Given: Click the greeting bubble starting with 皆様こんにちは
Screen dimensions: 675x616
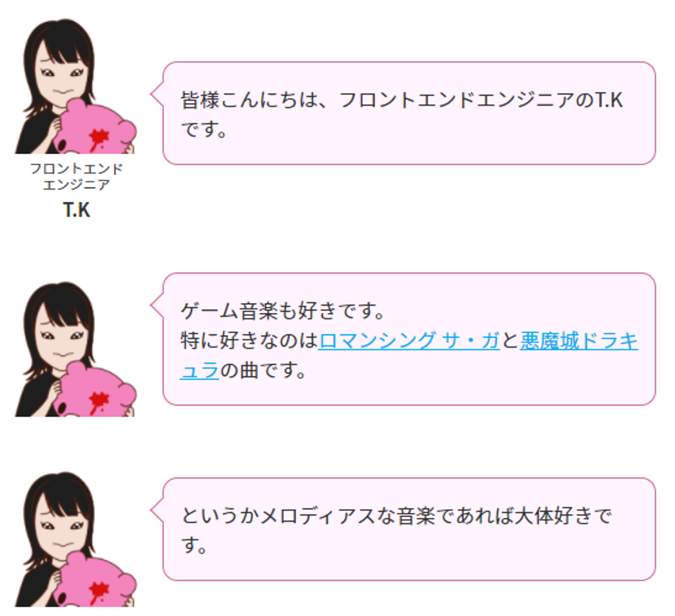Looking at the screenshot, I should [409, 113].
